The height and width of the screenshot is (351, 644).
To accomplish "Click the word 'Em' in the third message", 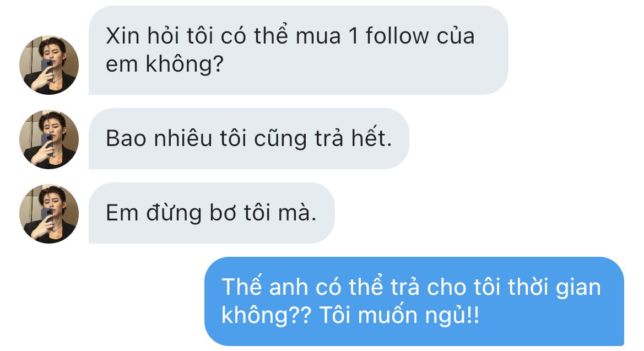I will pyautogui.click(x=122, y=213).
